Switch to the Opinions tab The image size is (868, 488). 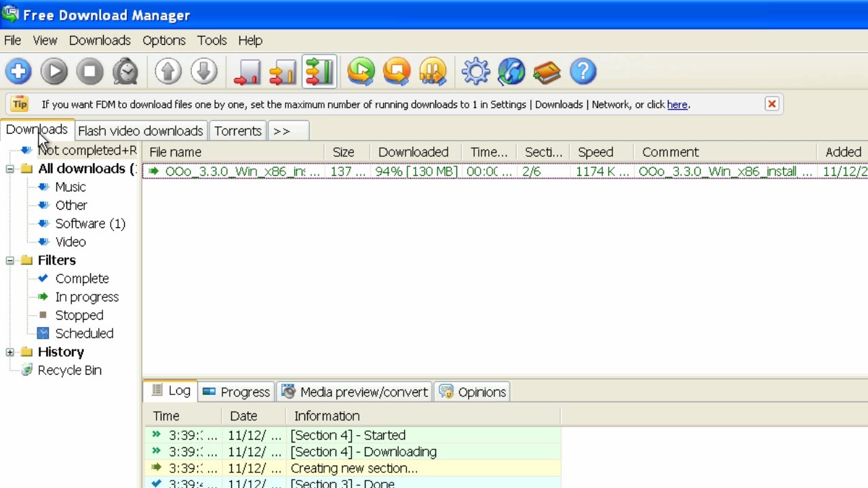[x=473, y=392]
